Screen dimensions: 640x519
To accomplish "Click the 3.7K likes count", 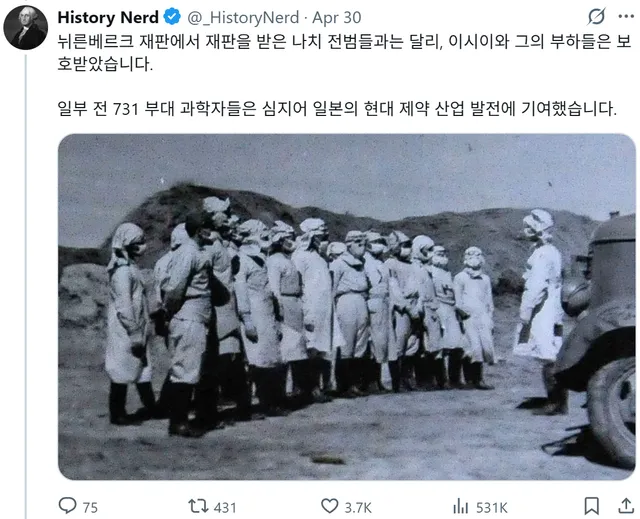I will [358, 508].
